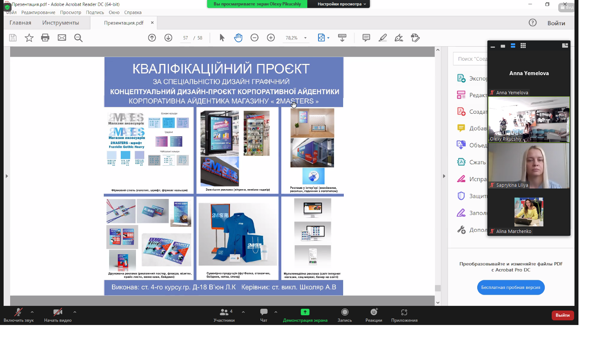
Task: Save the file with floppy icon
Action: tap(13, 38)
